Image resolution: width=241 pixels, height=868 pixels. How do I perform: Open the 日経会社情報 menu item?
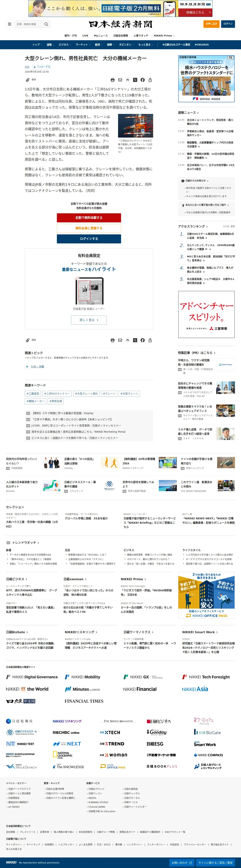tap(120, 36)
